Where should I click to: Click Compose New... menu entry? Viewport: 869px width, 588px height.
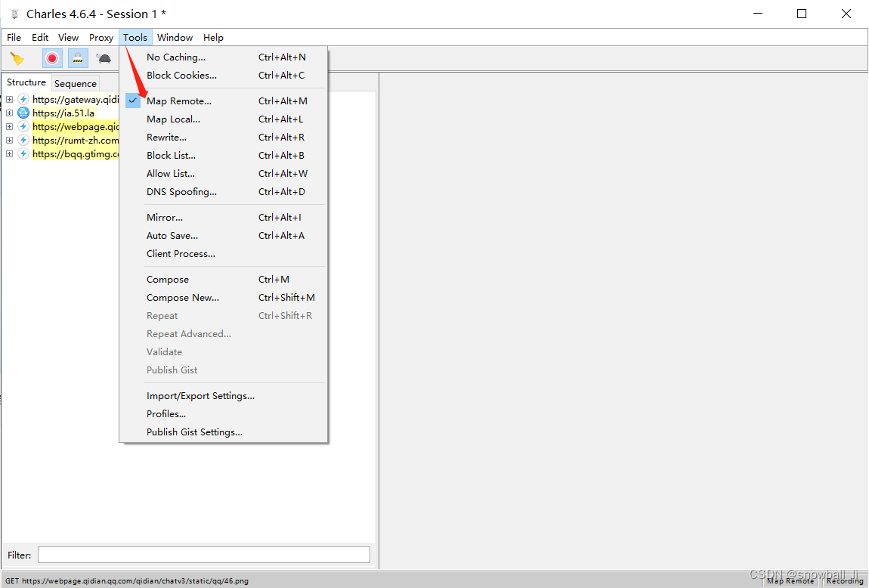[x=224, y=298]
